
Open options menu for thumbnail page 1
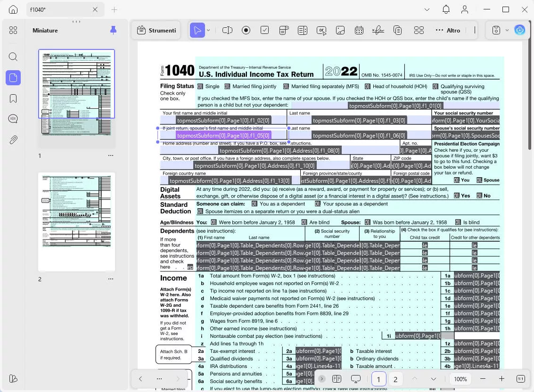click(x=111, y=155)
